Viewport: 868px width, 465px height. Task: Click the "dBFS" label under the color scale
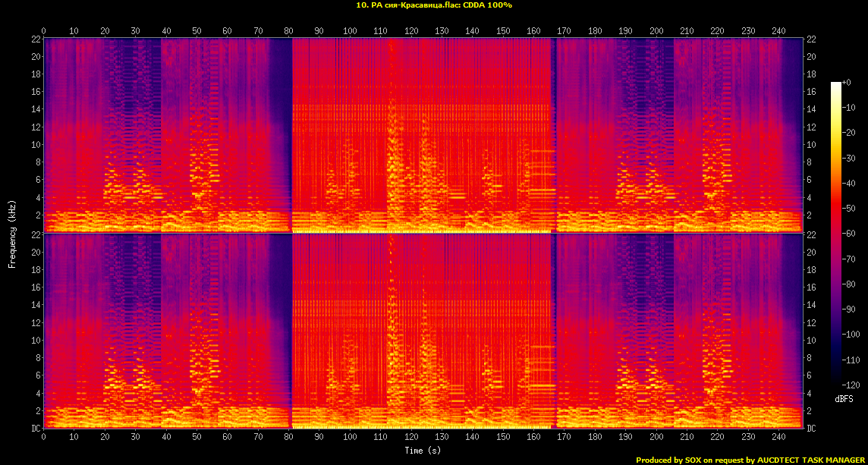click(x=843, y=398)
